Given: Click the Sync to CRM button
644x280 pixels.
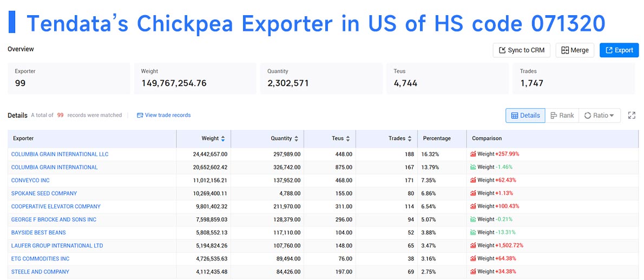Looking at the screenshot, I should [521, 50].
